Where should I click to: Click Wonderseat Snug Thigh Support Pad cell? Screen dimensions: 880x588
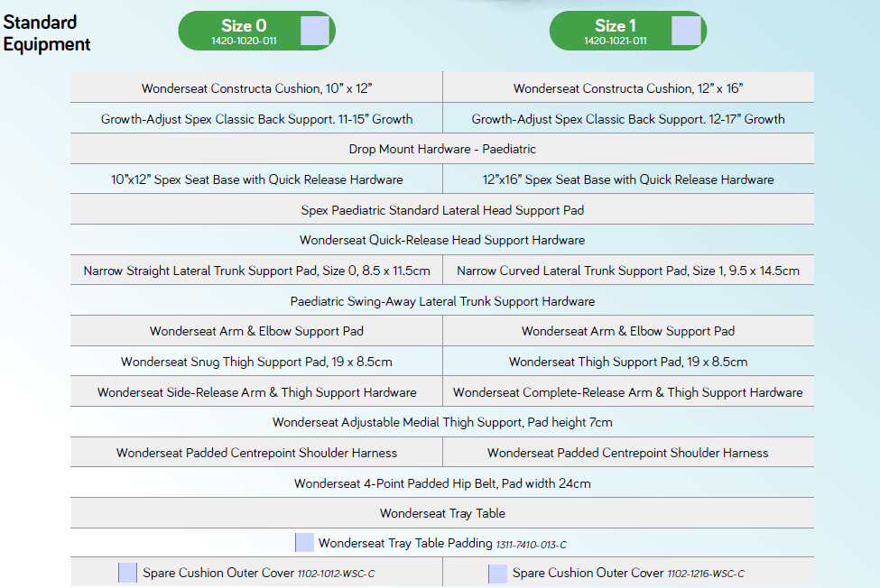(x=256, y=361)
